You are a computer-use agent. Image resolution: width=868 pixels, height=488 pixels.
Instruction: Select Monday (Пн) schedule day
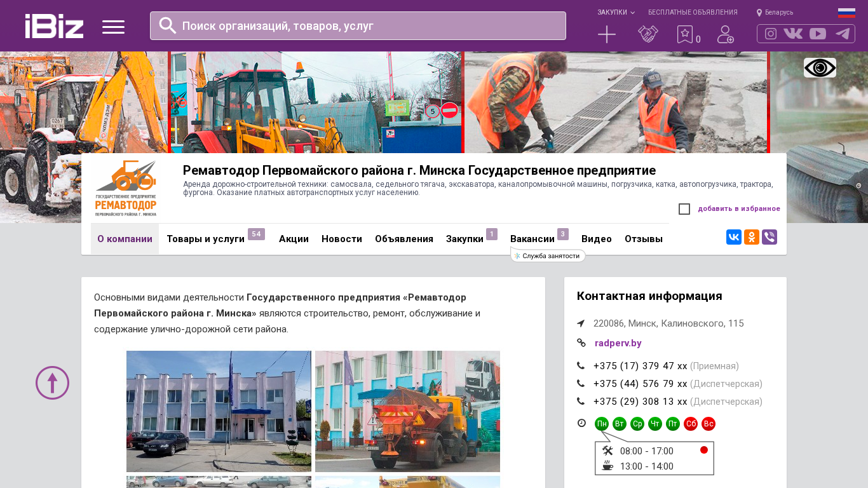tap(602, 424)
